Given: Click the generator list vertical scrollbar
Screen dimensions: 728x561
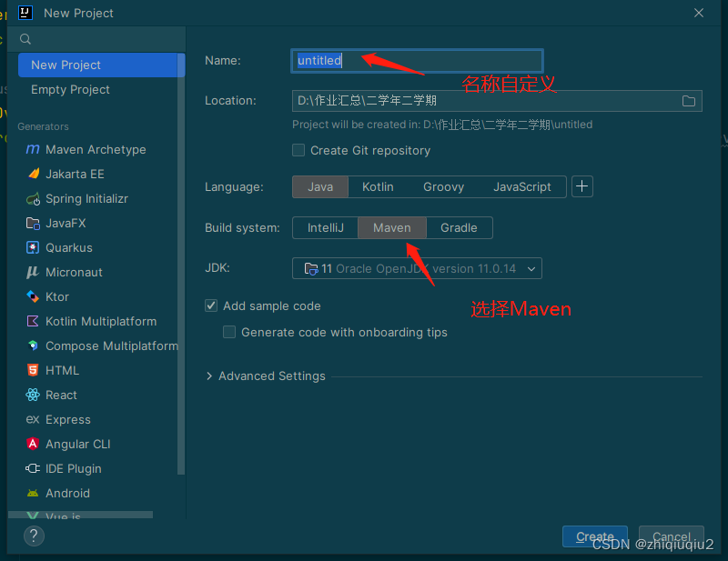Looking at the screenshot, I should [181, 265].
